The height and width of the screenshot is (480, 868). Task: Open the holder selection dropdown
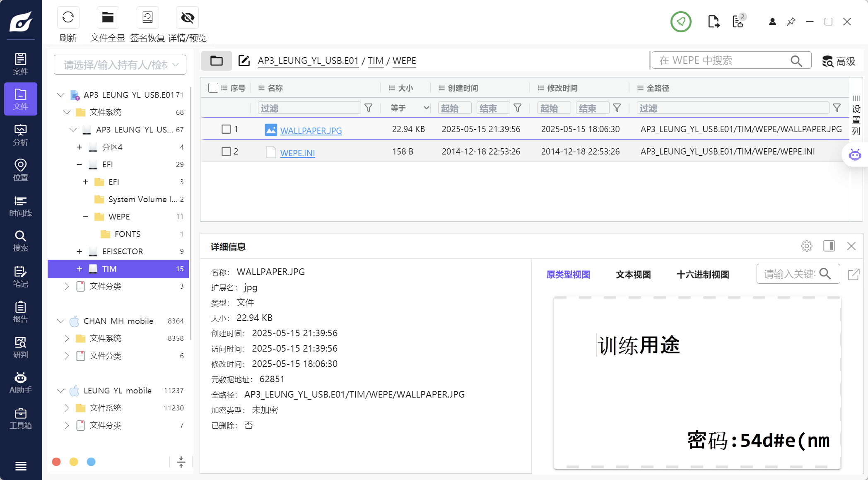tap(120, 65)
